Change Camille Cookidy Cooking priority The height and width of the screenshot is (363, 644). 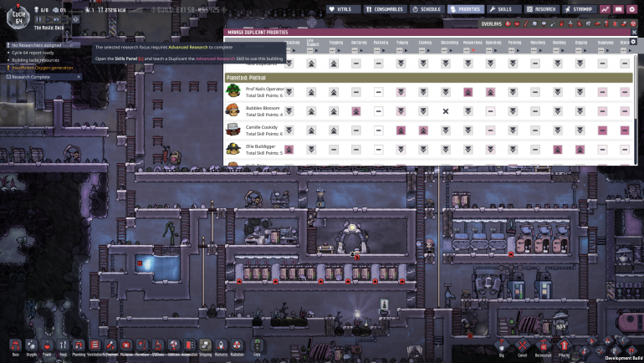tap(423, 130)
